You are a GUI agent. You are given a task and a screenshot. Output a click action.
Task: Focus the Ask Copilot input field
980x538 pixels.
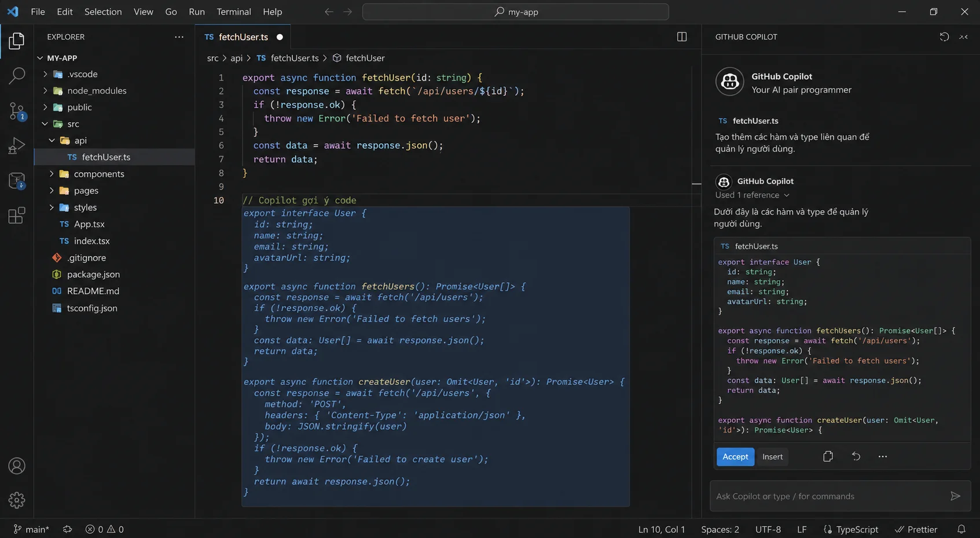(829, 496)
